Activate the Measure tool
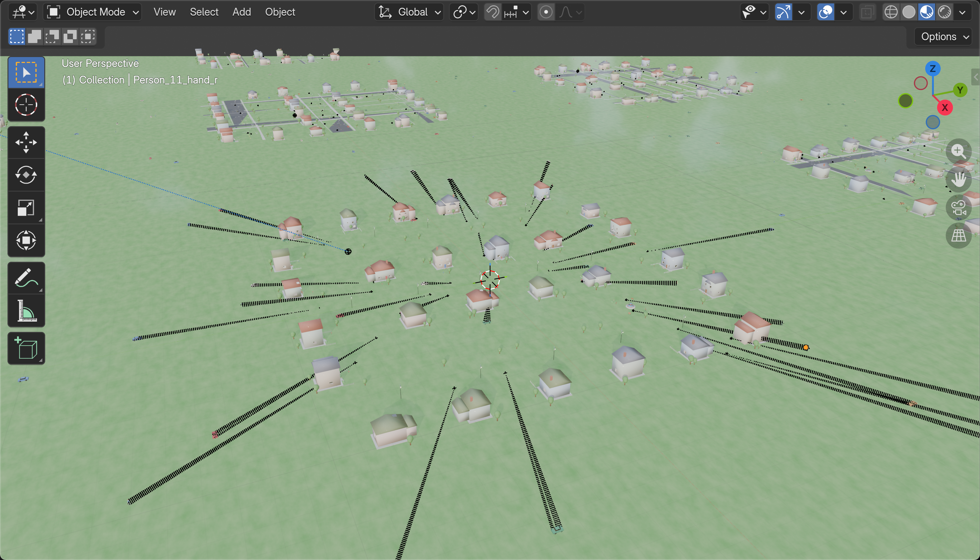Viewport: 980px width, 560px height. click(x=26, y=311)
